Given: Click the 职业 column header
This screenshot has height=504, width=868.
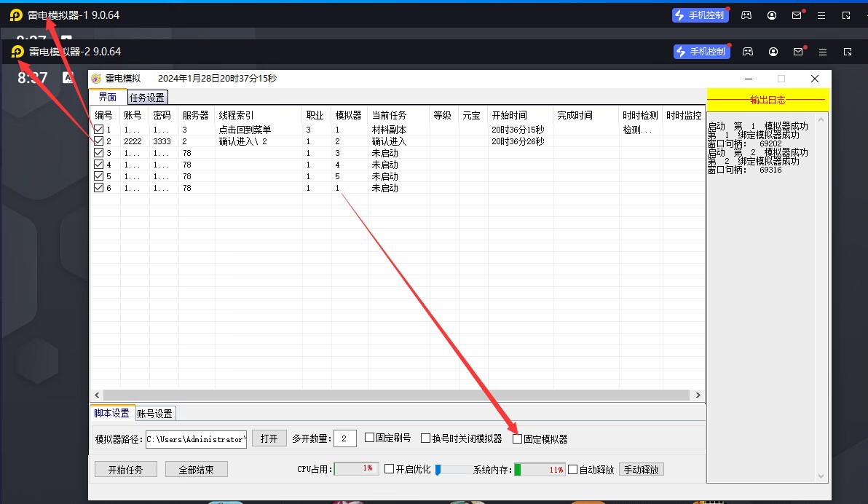Looking at the screenshot, I should [315, 115].
